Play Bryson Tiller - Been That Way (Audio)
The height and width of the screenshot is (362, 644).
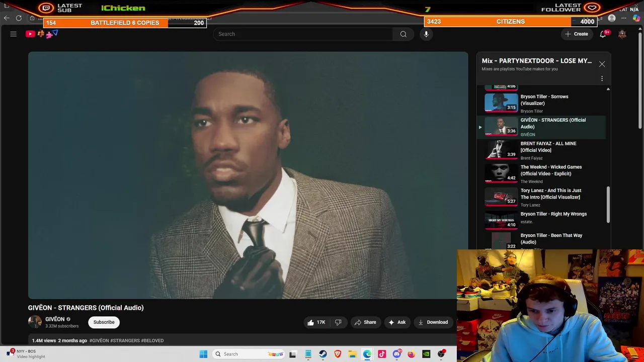tap(542, 240)
